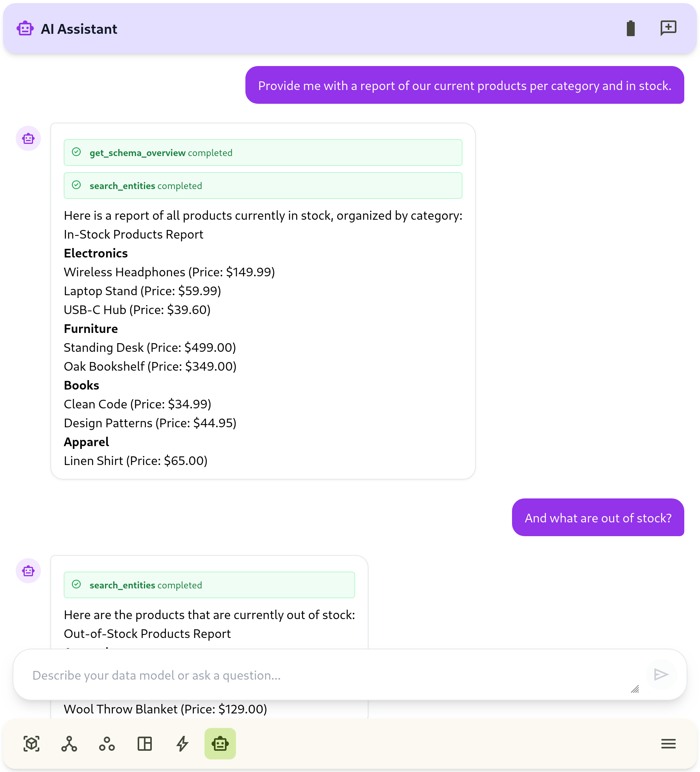Start a new chat using the message-plus icon

coord(669,28)
